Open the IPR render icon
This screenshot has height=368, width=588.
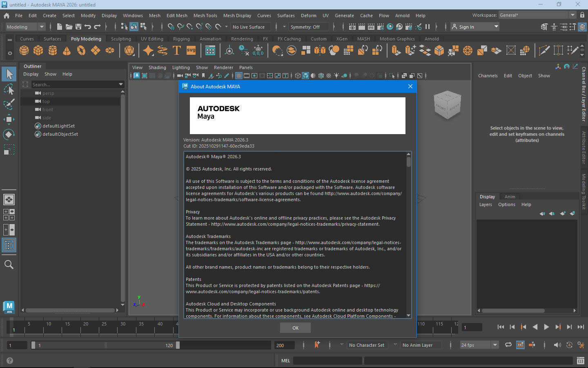click(371, 27)
